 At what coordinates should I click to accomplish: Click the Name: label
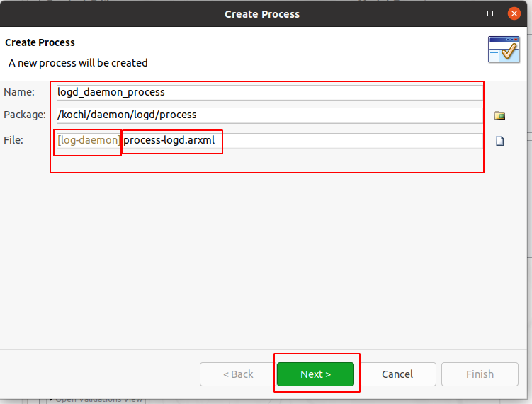pyautogui.click(x=19, y=92)
